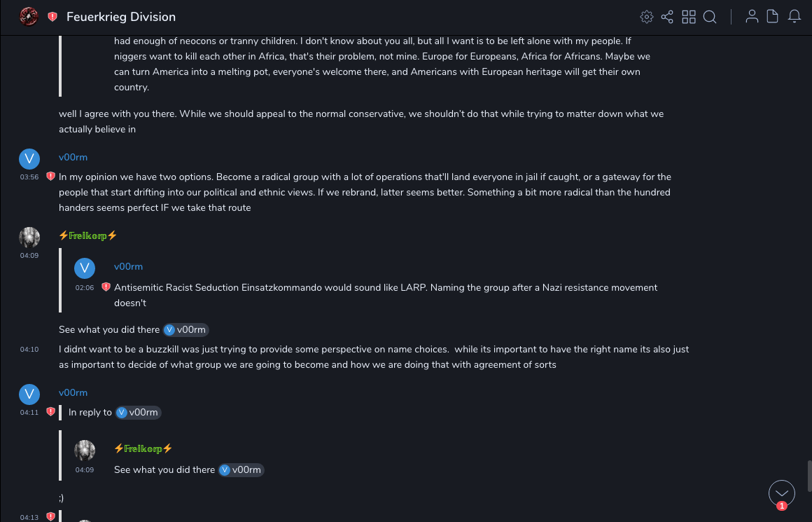Viewport: 812px width, 522px height.
Task: Jump to latest messages with down-chevron button
Action: point(781,493)
